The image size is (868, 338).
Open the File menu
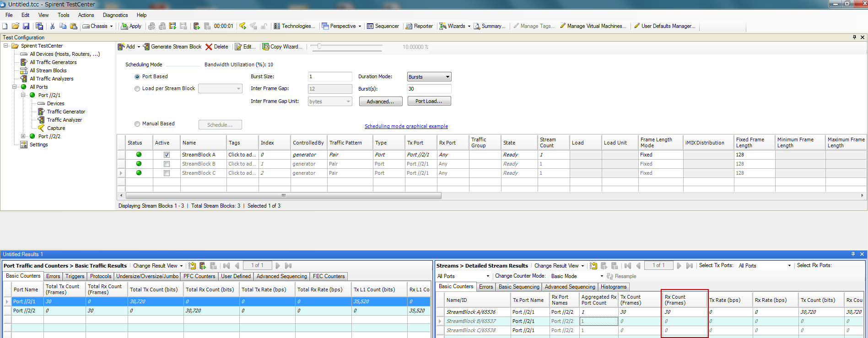tap(9, 15)
